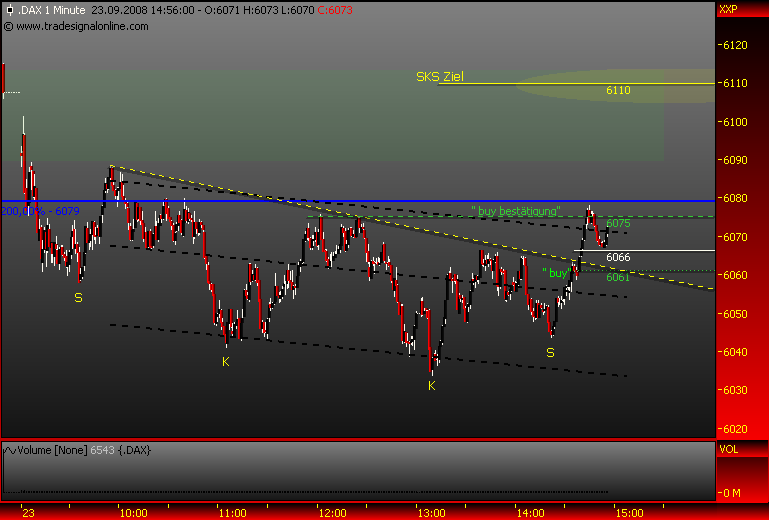Image resolution: width=769 pixels, height=520 pixels.
Task: Click the yellow SKS Ziel target line
Action: pyautogui.click(x=576, y=84)
